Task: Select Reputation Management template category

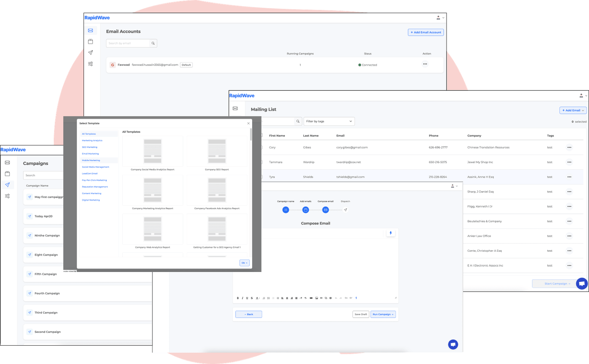Action: (x=95, y=187)
